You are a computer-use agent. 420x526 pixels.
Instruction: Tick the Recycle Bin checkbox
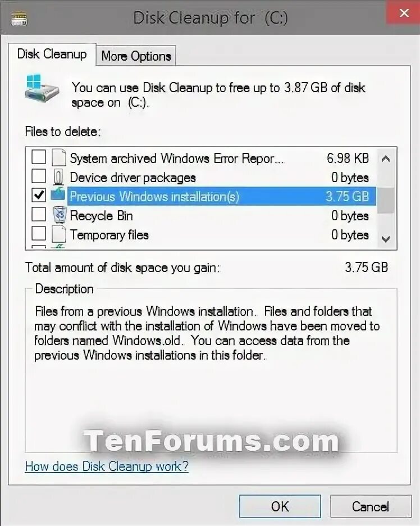click(x=39, y=214)
